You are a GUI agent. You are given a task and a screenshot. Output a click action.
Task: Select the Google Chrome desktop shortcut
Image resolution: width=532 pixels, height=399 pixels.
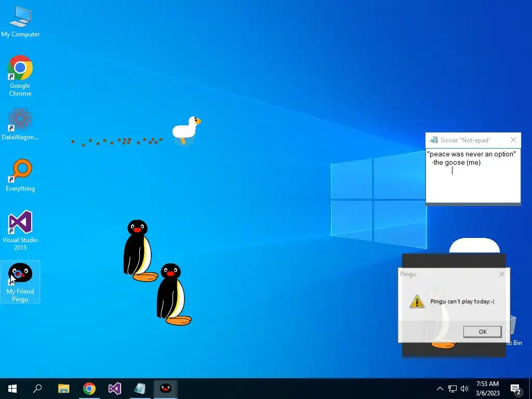(20, 76)
